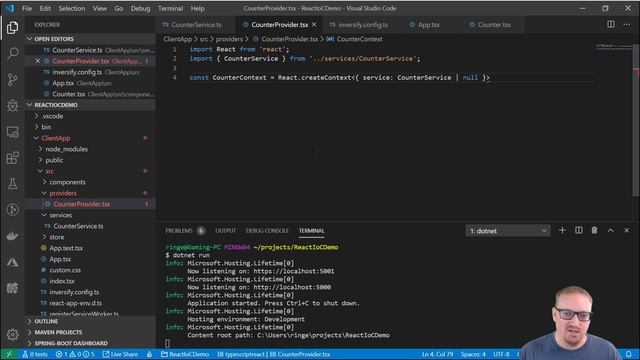
Task: Open the Manage settings gear
Action: click(x=12, y=335)
